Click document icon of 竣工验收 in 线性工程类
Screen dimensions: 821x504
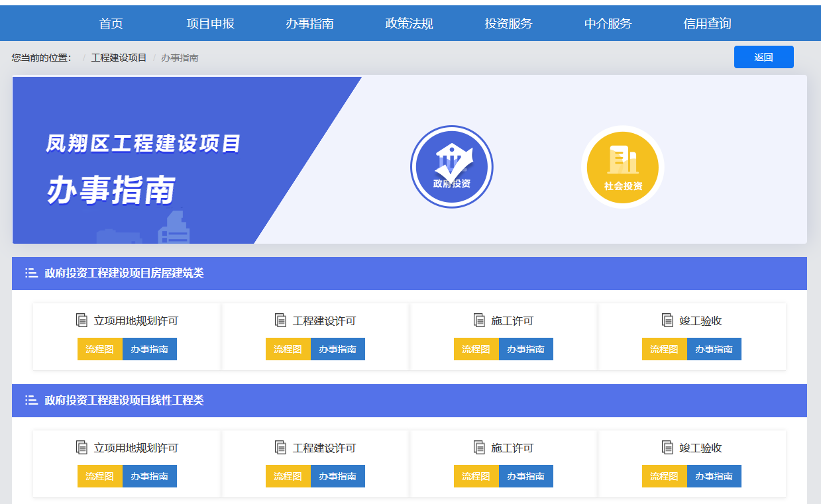click(667, 448)
